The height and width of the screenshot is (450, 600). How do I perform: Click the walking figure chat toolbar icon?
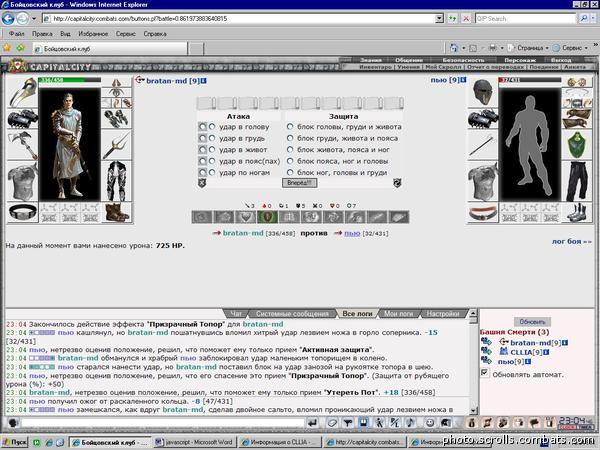click(x=378, y=422)
